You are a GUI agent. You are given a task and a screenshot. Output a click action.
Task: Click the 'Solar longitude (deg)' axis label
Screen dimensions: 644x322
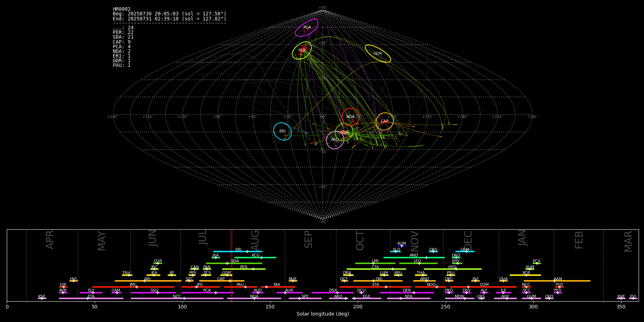(x=323, y=314)
